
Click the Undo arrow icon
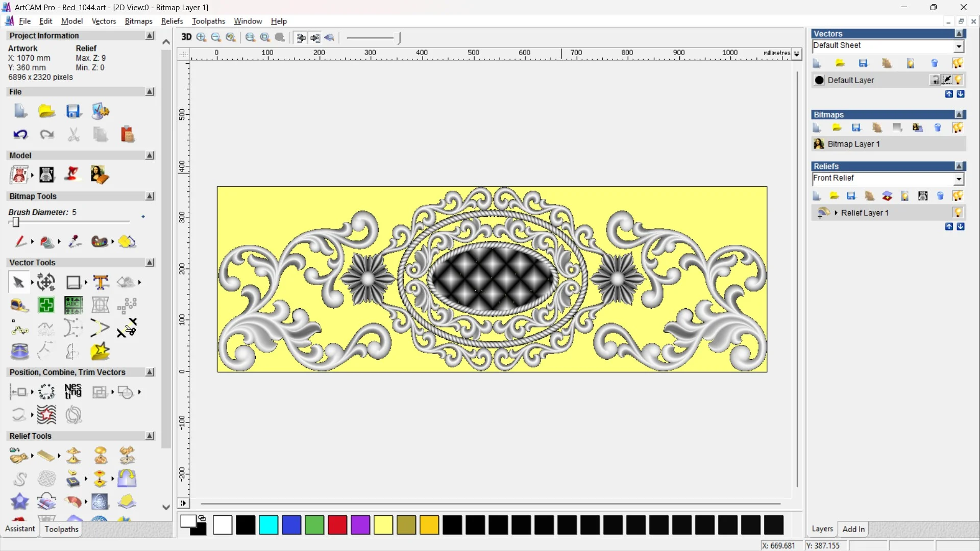coord(20,134)
